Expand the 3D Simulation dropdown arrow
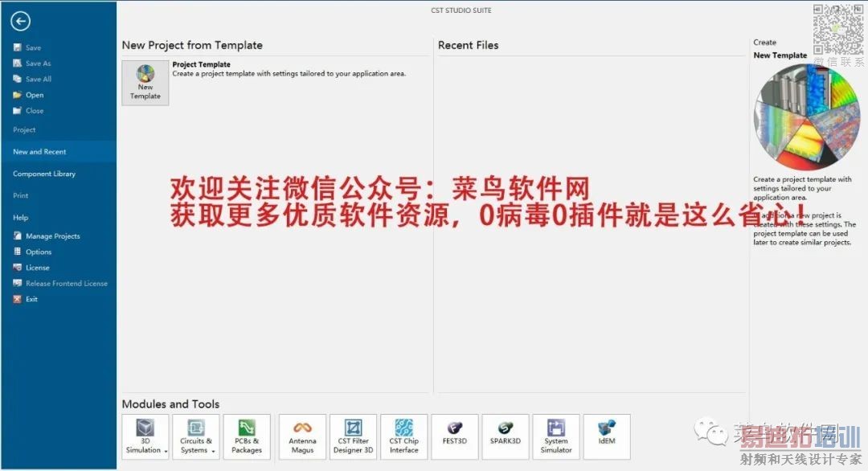Viewport: 868px width, 471px height. point(166,451)
